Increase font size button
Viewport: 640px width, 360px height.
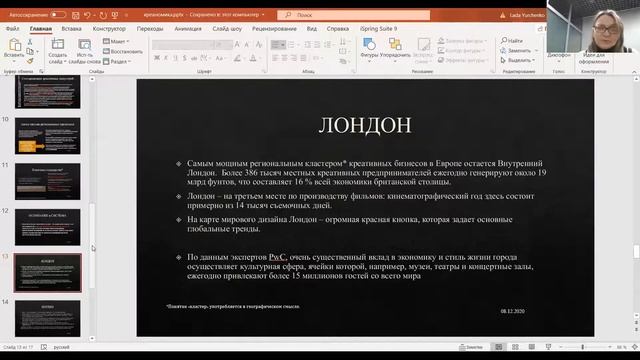click(237, 44)
